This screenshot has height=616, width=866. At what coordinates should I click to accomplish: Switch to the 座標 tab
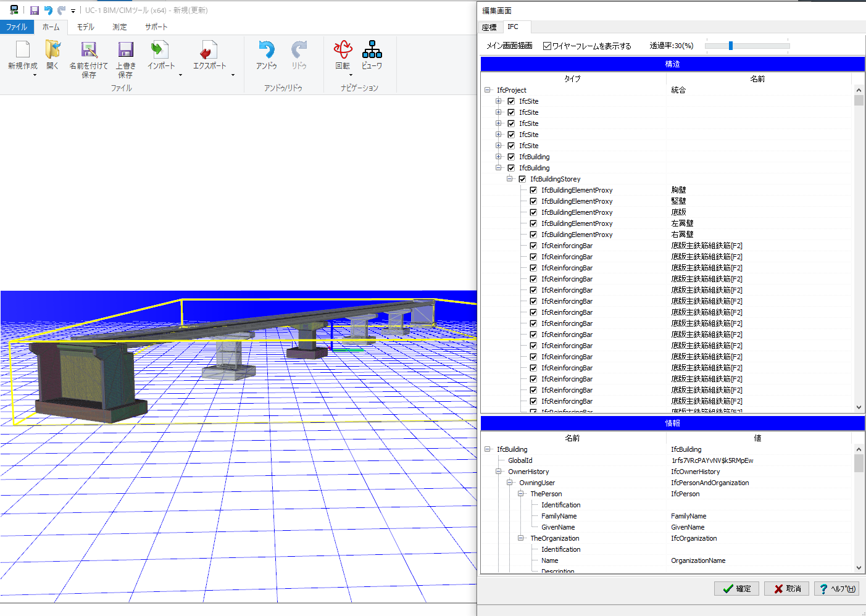coord(489,27)
